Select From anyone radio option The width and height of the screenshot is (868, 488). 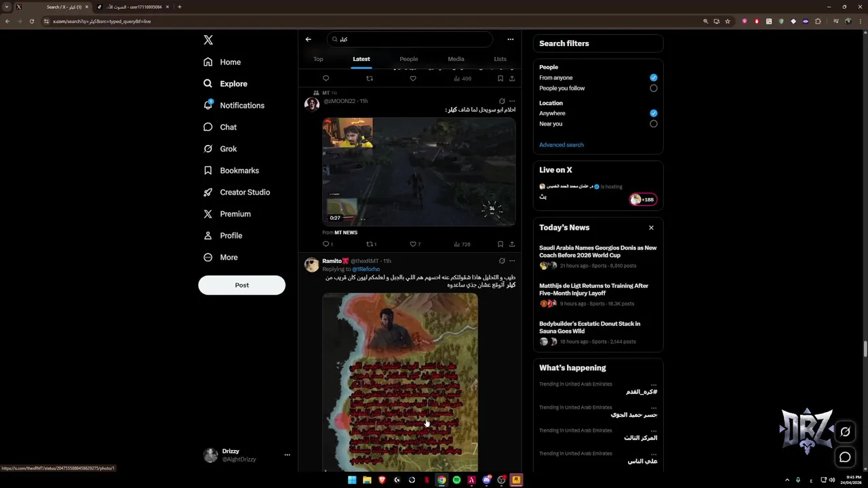click(654, 77)
